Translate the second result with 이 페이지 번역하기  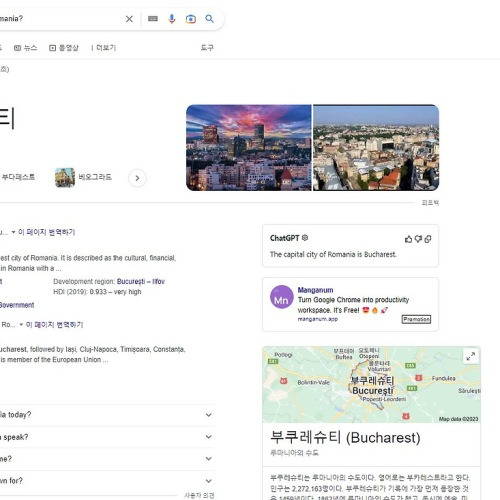(54, 324)
